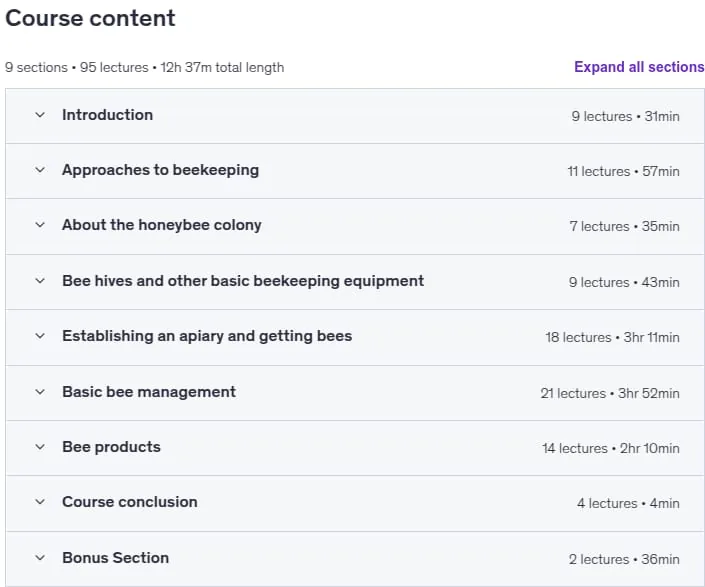Expand Bonus Section chevron
The width and height of the screenshot is (705, 587).
[x=40, y=558]
